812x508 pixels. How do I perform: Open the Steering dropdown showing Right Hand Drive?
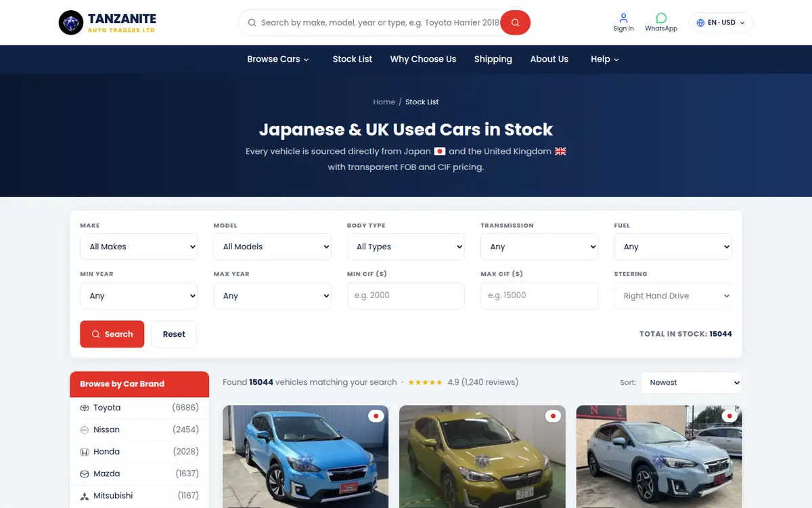pos(673,296)
